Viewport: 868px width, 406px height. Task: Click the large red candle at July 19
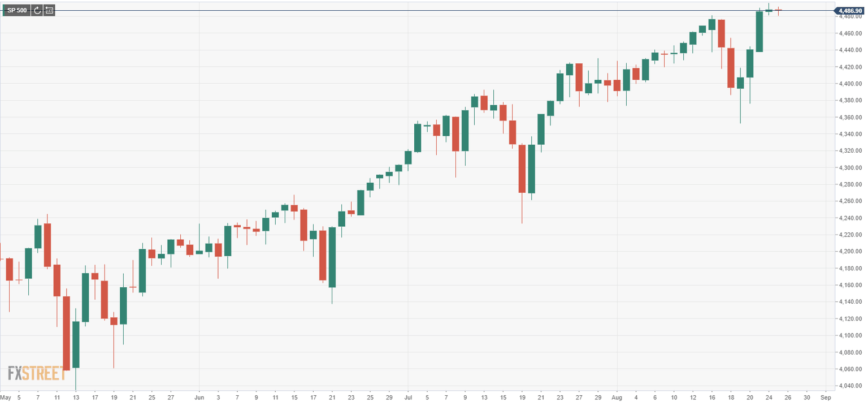(522, 169)
